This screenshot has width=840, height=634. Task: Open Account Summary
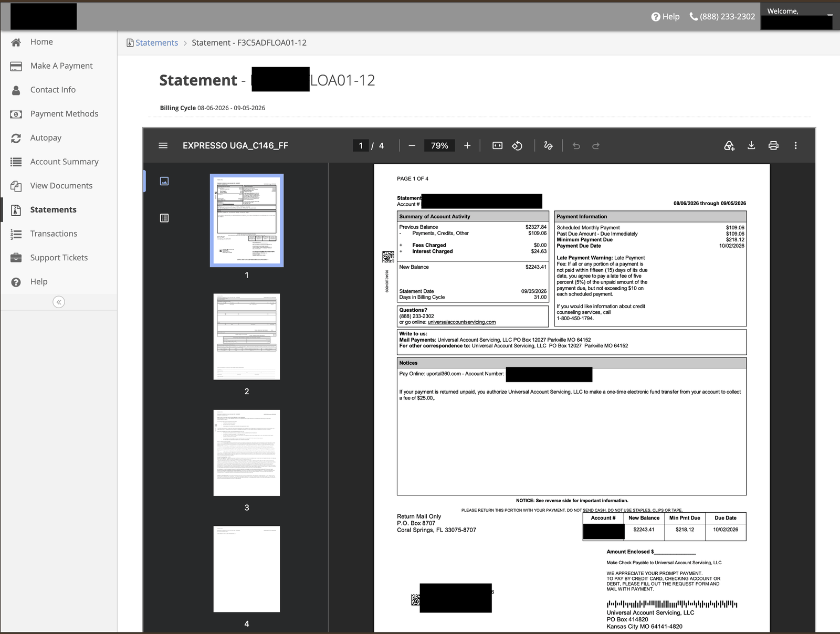[x=64, y=162]
